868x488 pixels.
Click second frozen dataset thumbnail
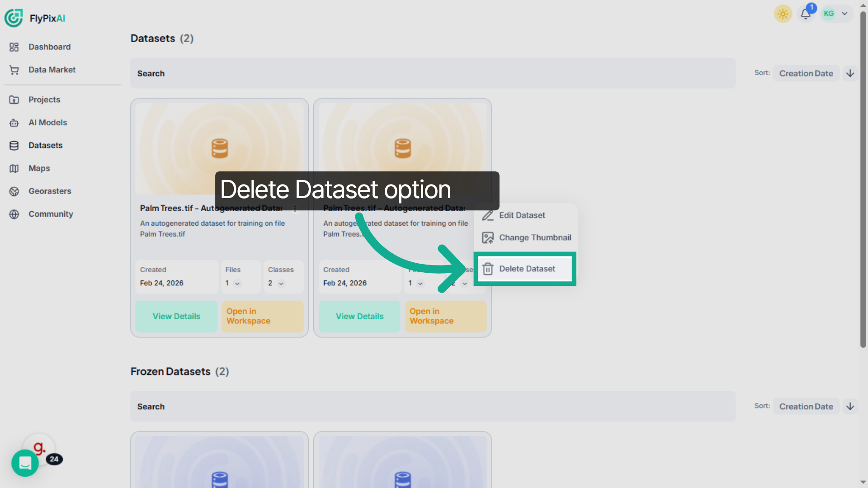403,462
